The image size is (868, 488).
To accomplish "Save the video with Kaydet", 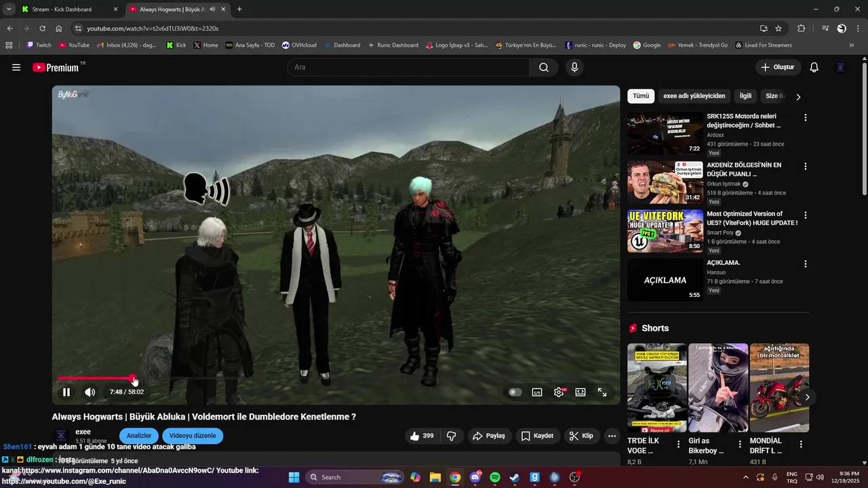I will coord(537,436).
